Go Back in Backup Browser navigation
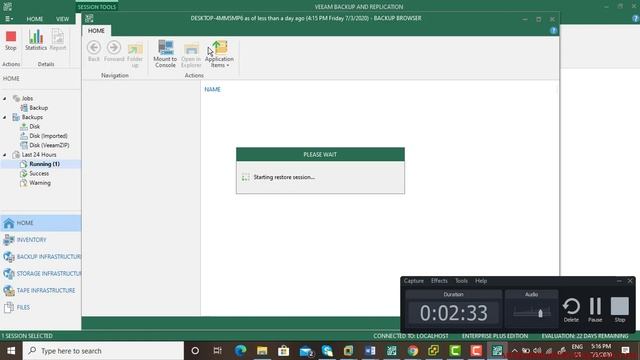The height and width of the screenshot is (360, 640). 94,51
